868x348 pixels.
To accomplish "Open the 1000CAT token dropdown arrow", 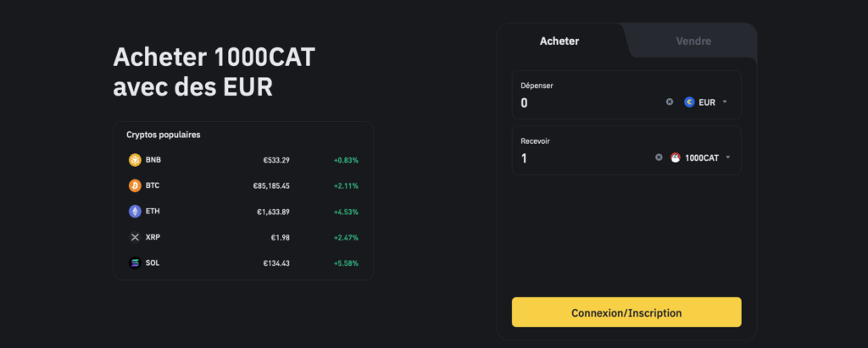I will 728,157.
